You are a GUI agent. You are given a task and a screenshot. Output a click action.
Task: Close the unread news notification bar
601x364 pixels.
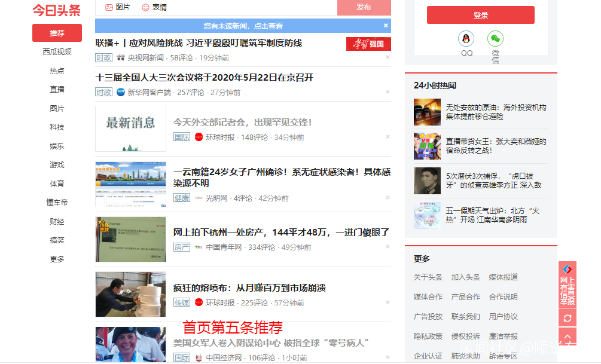(x=386, y=25)
